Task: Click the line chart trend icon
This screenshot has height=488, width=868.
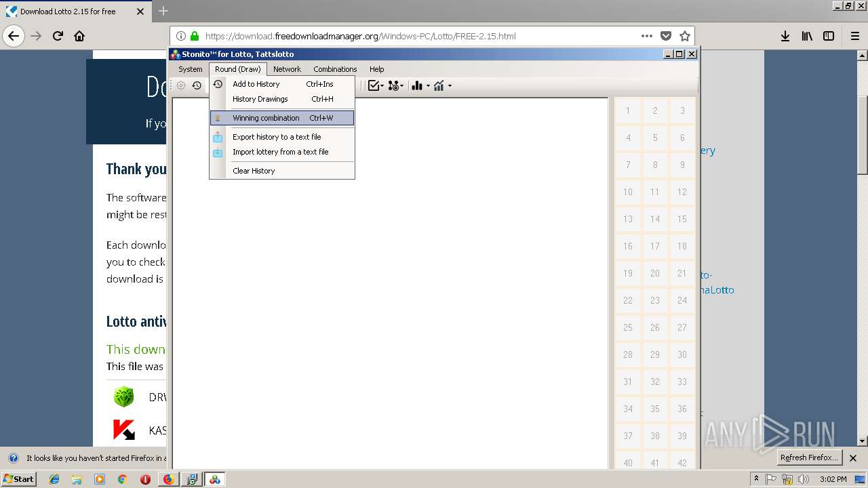Action: coord(439,85)
